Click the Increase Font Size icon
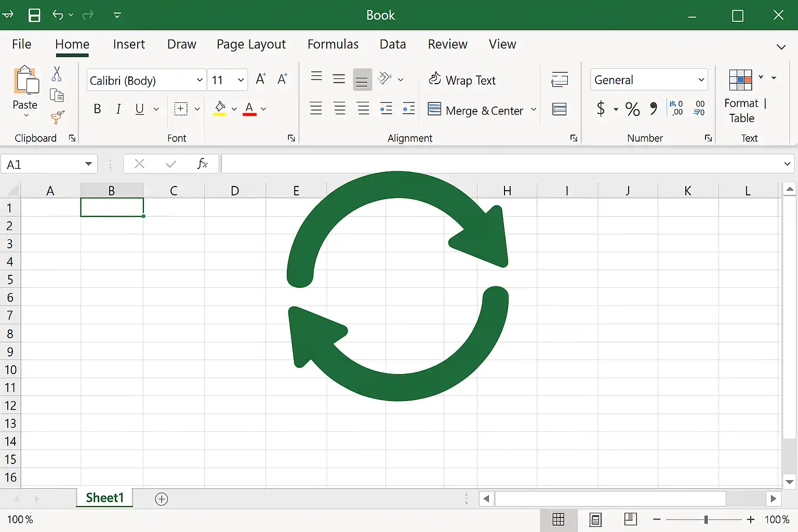Image resolution: width=798 pixels, height=532 pixels. [x=261, y=79]
